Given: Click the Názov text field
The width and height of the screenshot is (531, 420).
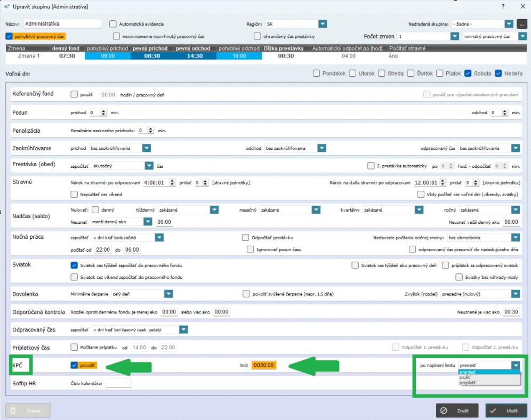Looking at the screenshot, I should click(x=62, y=24).
